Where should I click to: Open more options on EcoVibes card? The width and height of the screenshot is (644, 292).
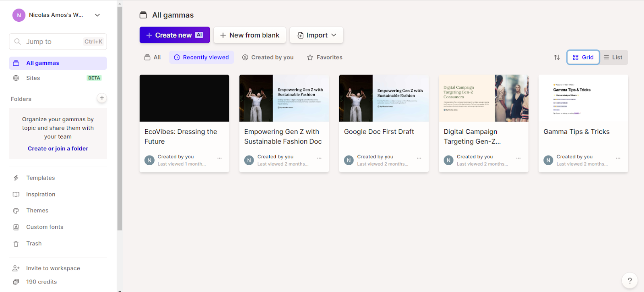(219, 158)
